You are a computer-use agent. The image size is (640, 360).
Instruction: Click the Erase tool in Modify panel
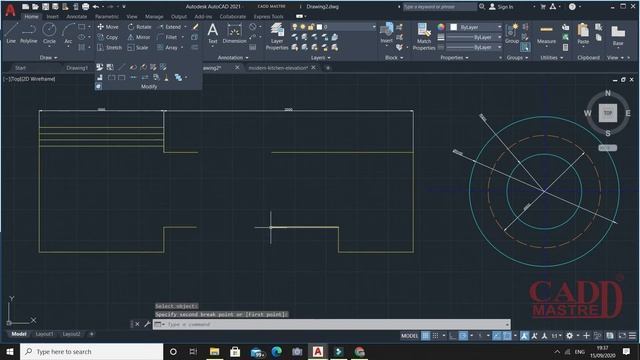coord(195,27)
